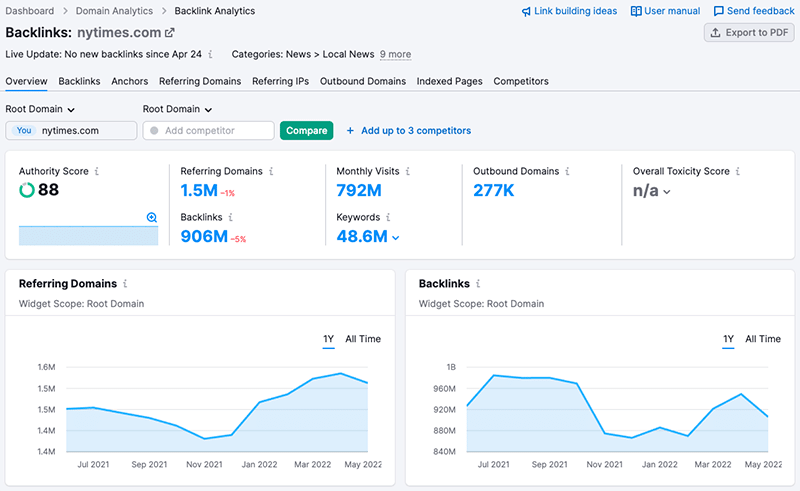Click the Local News category text
800x491 pixels.
[348, 54]
